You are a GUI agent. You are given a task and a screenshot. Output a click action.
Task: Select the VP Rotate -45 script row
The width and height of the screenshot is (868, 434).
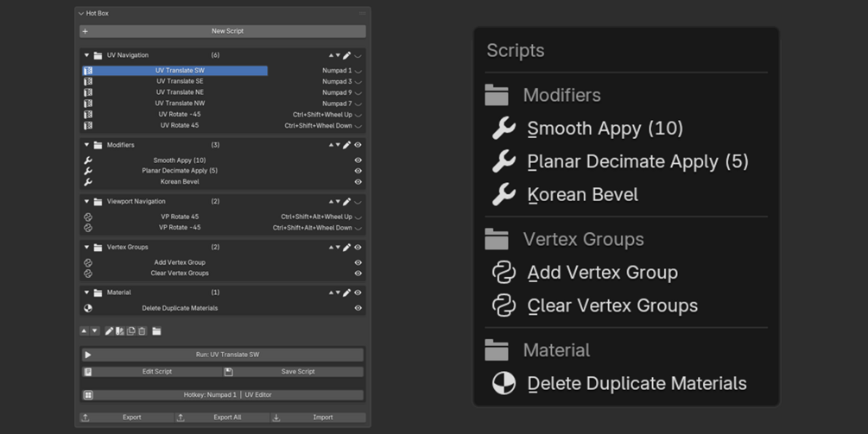(175, 228)
